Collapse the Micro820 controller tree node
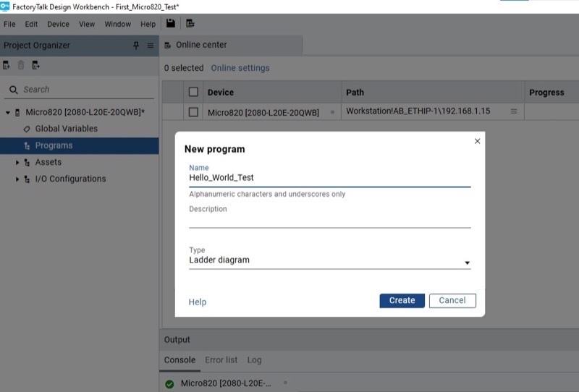Image resolution: width=579 pixels, height=392 pixels. (8, 112)
